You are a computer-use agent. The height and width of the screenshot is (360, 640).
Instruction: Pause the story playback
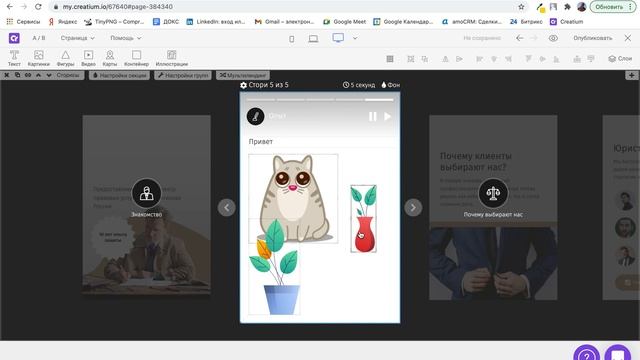[x=373, y=116]
